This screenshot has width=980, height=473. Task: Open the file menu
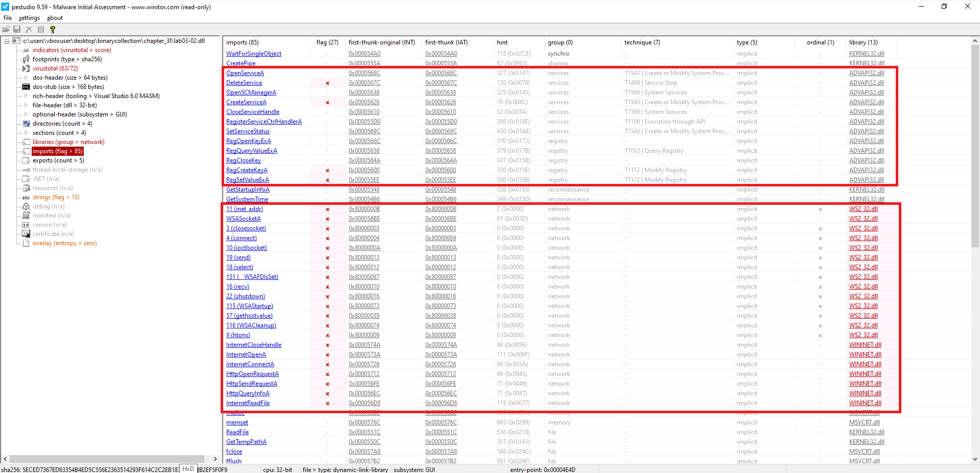(x=8, y=18)
